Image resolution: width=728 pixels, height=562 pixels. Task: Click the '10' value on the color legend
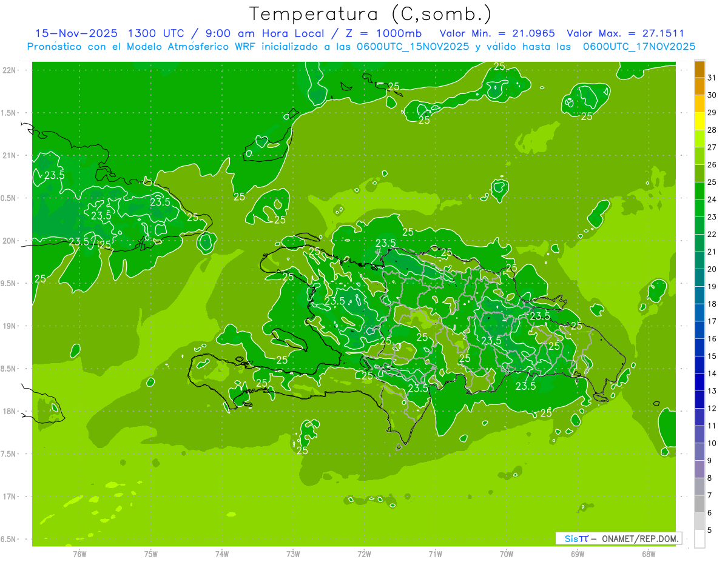point(712,443)
